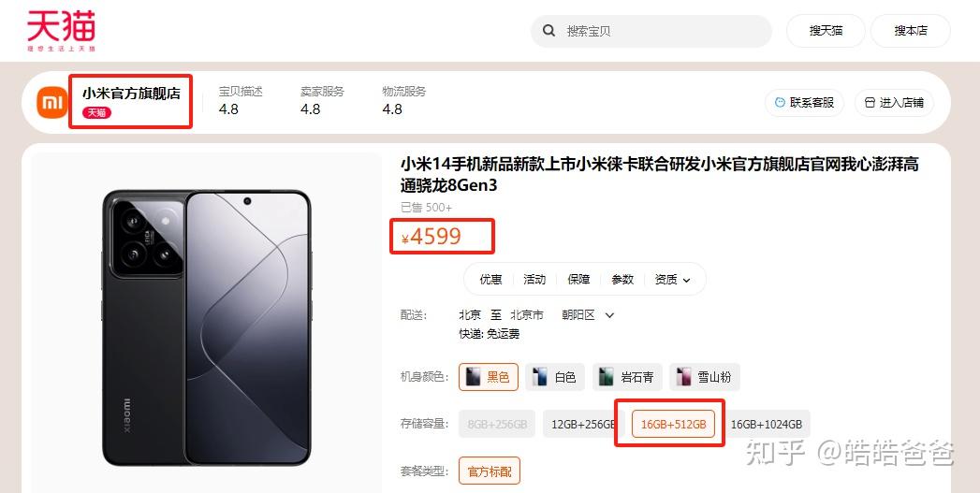Open the 北京市 delivery city selector
980x493 pixels.
pos(526,315)
